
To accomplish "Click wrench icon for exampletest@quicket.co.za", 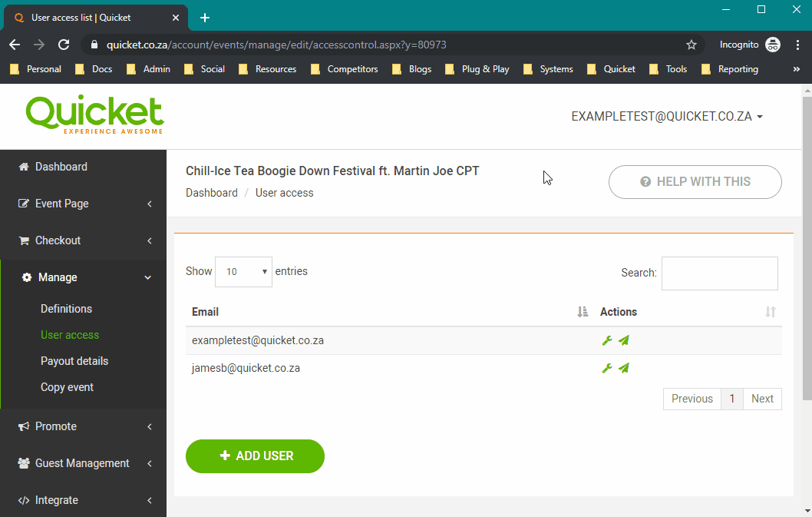I will pos(607,340).
